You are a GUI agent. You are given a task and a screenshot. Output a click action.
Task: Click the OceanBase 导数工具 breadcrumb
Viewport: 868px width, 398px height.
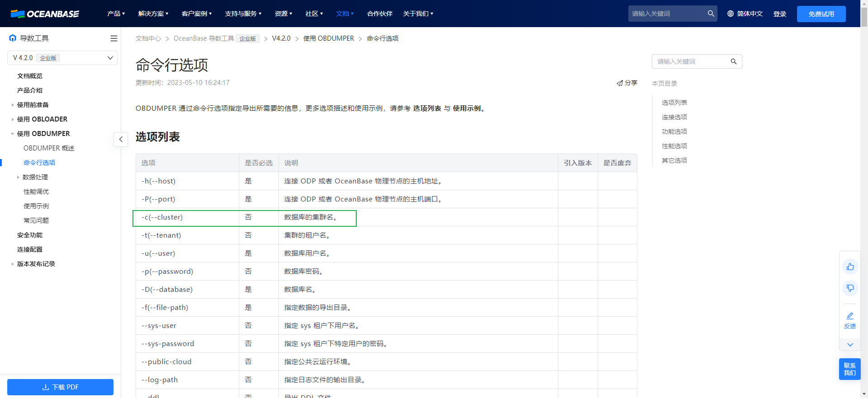click(204, 38)
